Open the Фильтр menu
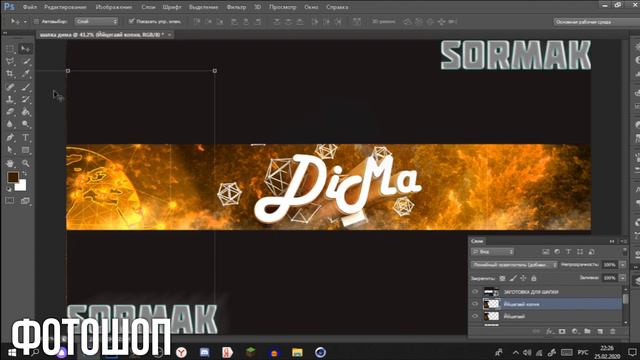 236,7
